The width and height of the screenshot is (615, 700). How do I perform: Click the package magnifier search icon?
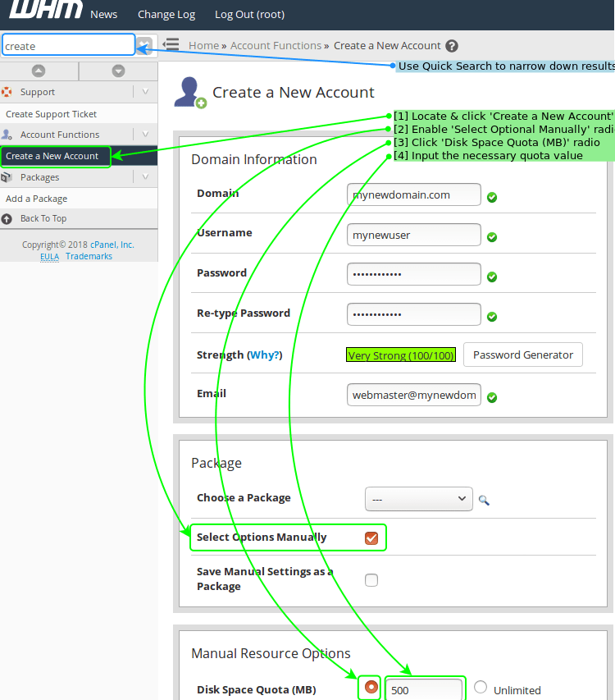[484, 500]
